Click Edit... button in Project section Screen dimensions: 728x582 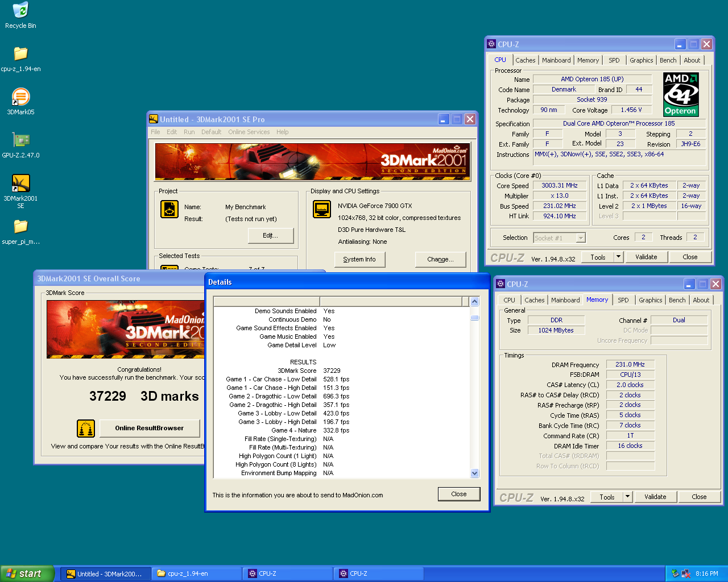pos(271,235)
